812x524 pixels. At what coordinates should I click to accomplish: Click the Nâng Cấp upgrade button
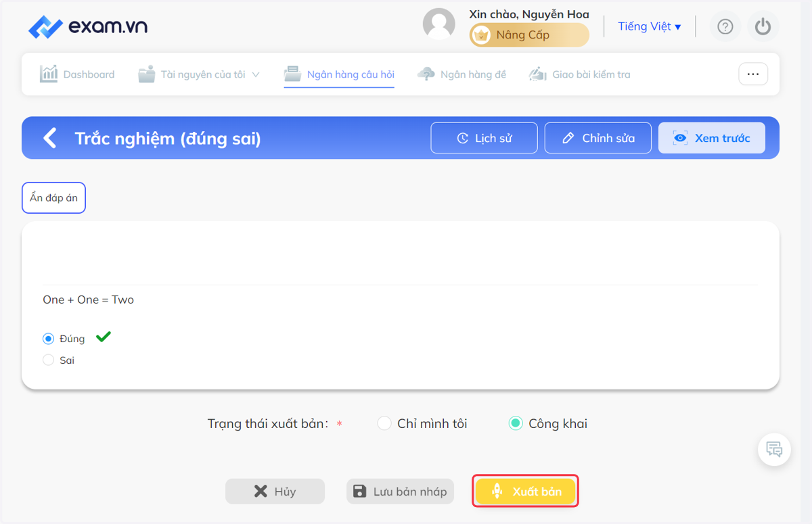[x=529, y=35]
